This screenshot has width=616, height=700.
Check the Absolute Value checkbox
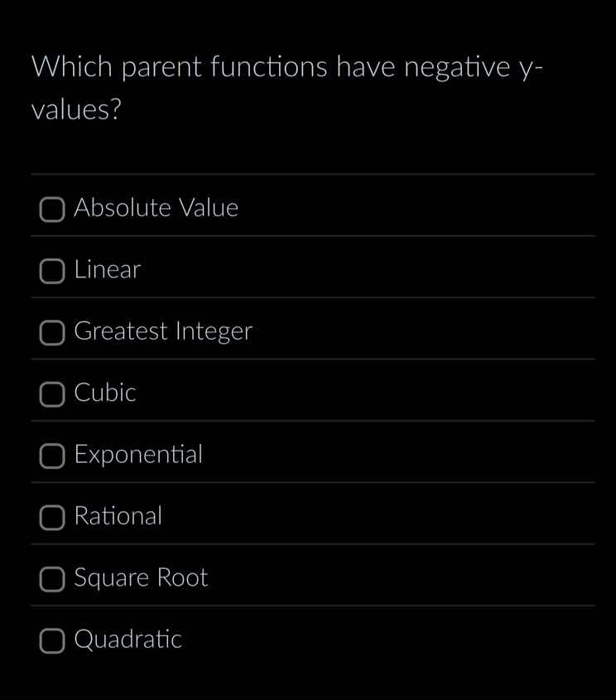pos(51,210)
